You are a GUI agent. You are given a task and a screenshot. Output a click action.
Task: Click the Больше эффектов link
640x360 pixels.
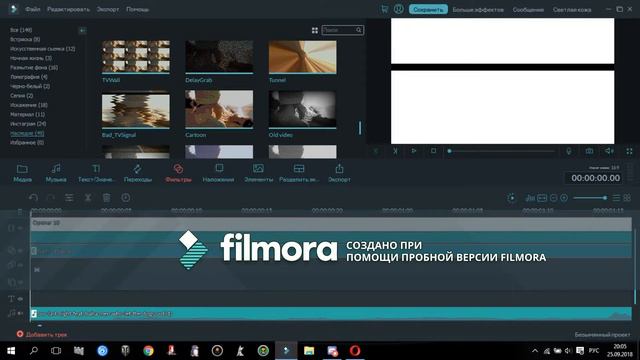click(x=478, y=9)
